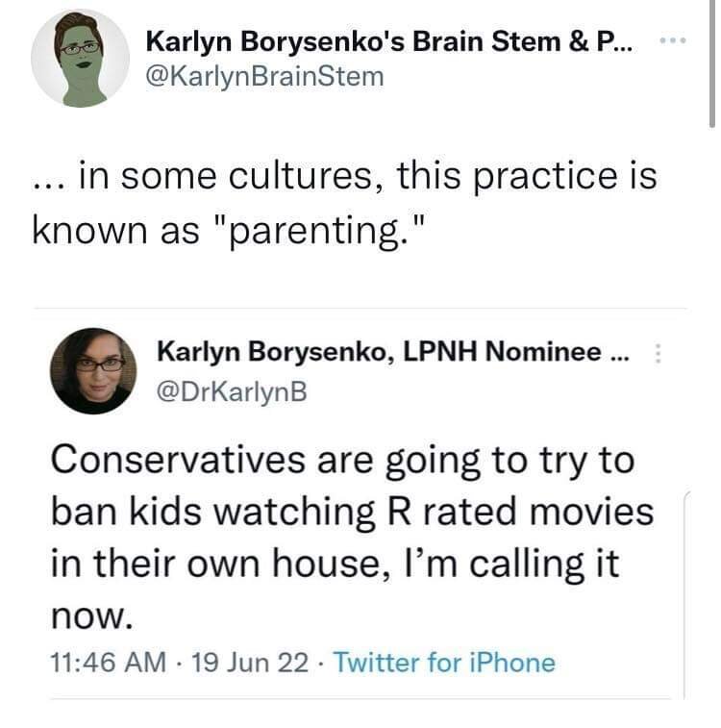Click the 11:46 AM timestamp
The height and width of the screenshot is (728, 721).
tap(106, 663)
